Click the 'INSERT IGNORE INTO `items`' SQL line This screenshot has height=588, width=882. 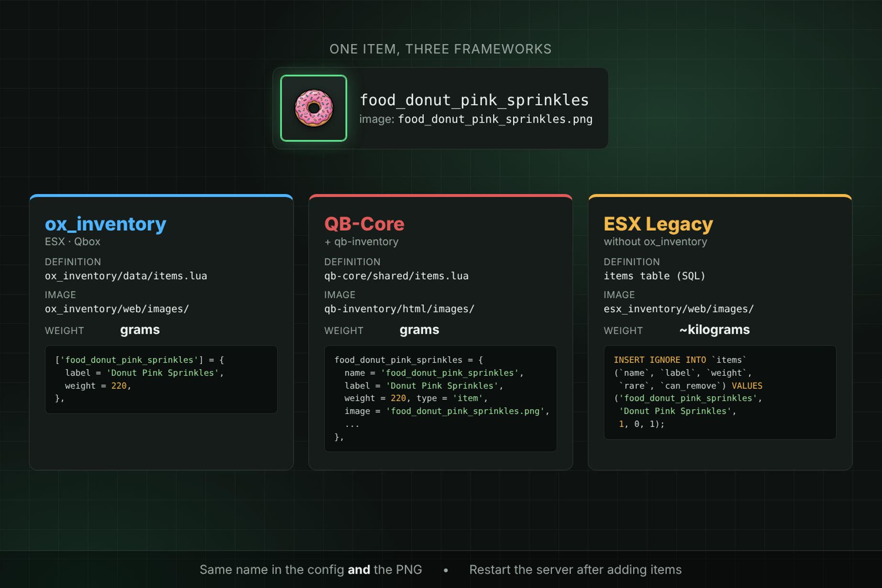(680, 359)
